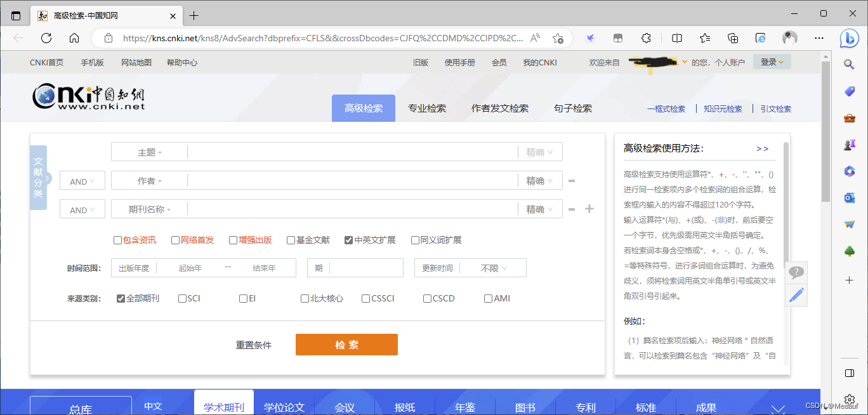
Task: Expand the 文献分类 side panel
Action: [x=39, y=178]
